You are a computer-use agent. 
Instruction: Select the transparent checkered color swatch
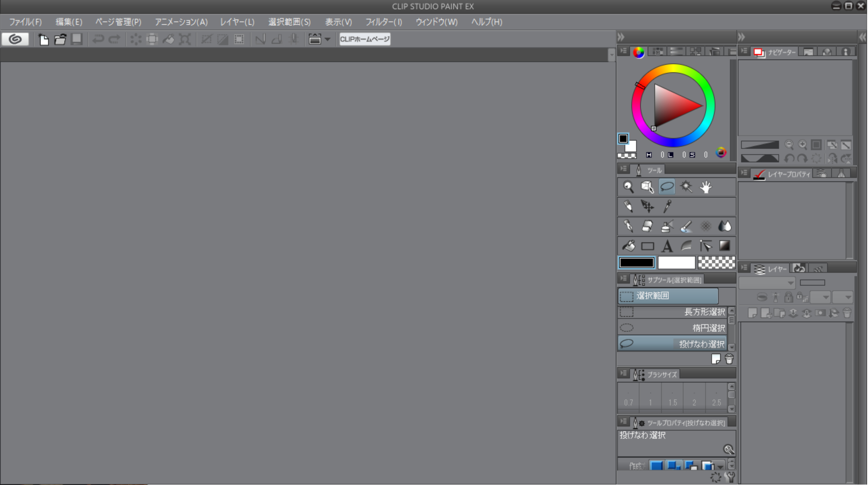pos(716,263)
